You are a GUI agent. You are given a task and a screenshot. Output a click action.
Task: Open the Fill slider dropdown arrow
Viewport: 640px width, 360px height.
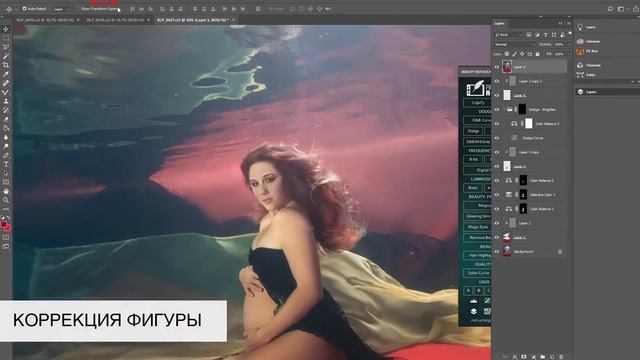pyautogui.click(x=568, y=54)
